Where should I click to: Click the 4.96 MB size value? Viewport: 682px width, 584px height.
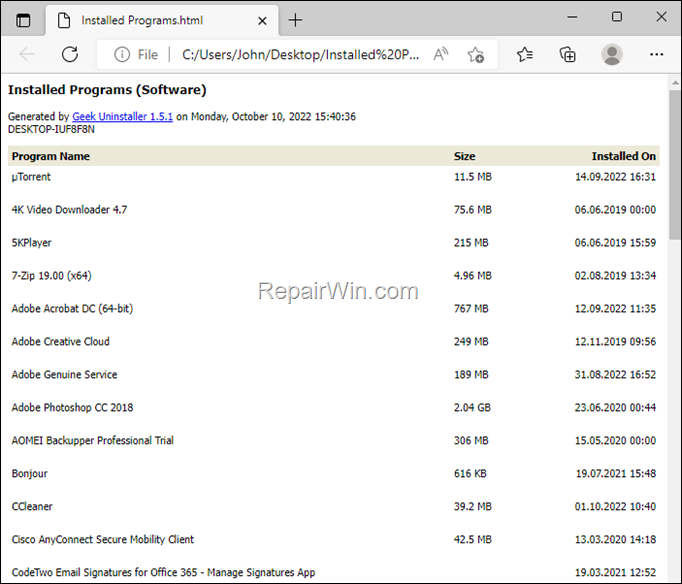pos(473,276)
